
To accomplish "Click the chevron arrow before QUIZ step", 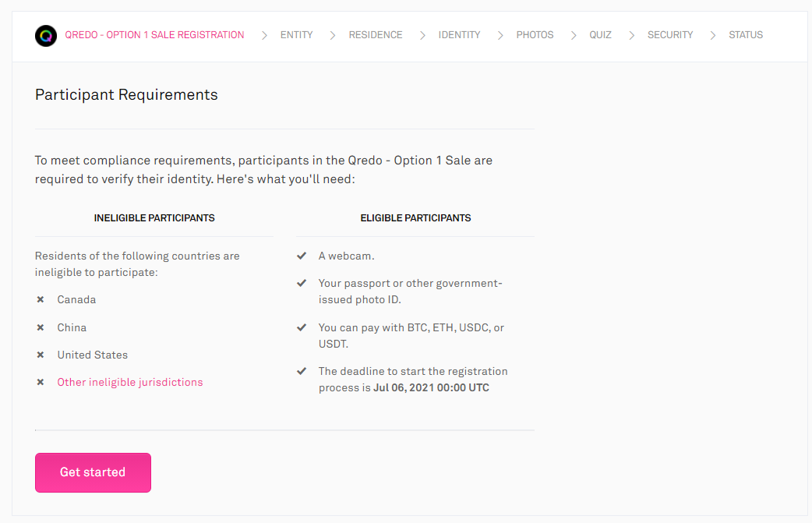I will 574,35.
